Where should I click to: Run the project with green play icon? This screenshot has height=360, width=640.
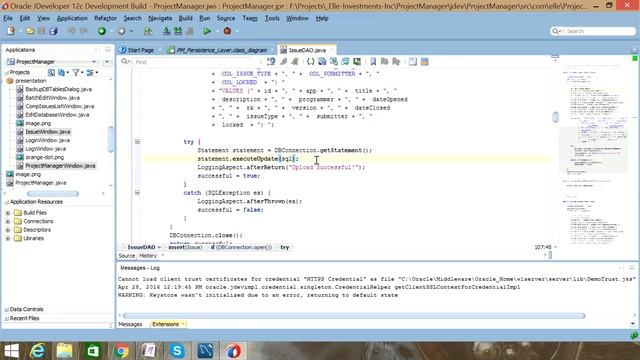(207, 31)
